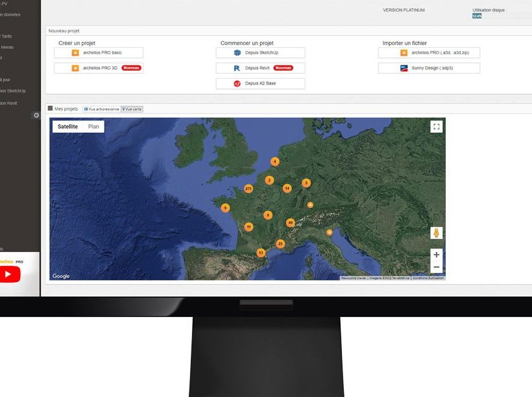Click the Importer un fichier heading
The image size is (532, 397).
(404, 43)
